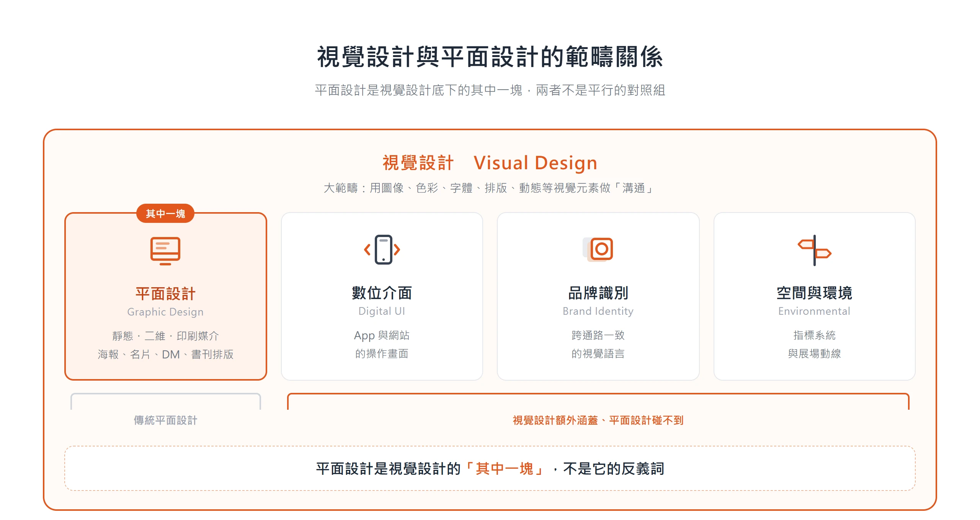Viewport: 980px width, 520px height.
Task: Click the 視覺設計額外涵蓋 orange bracket label
Action: click(x=598, y=420)
